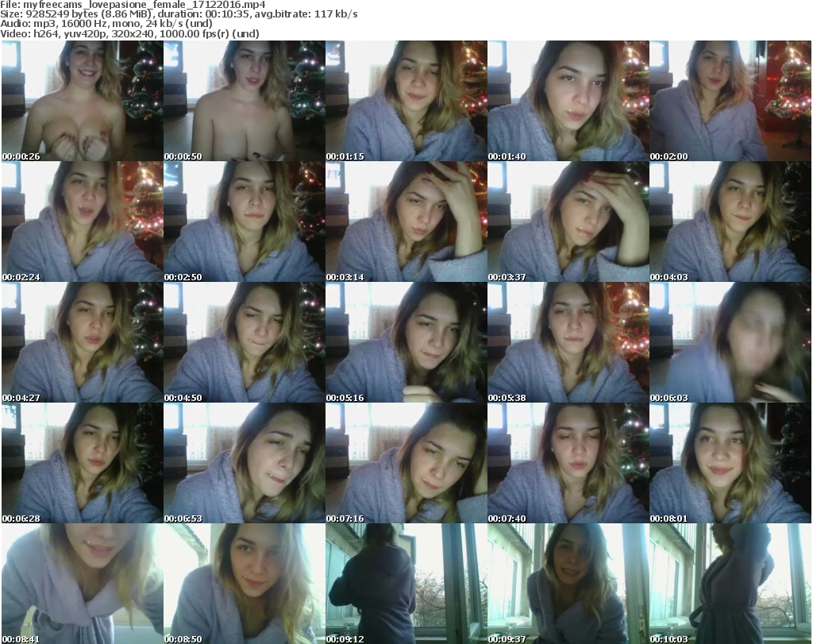Select the frame stamped 00:05:16

[x=406, y=343]
